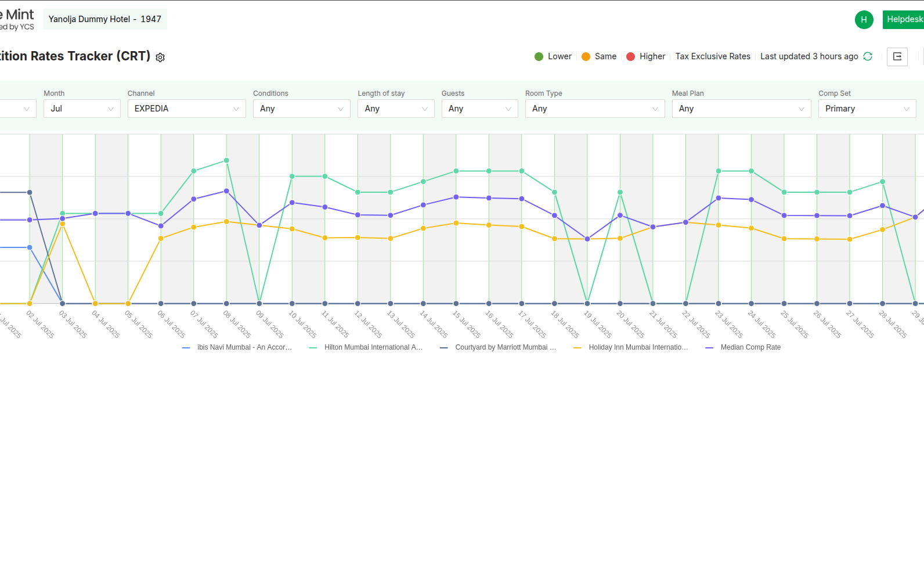Click the orange Same legend dot
924x579 pixels.
[x=586, y=56]
